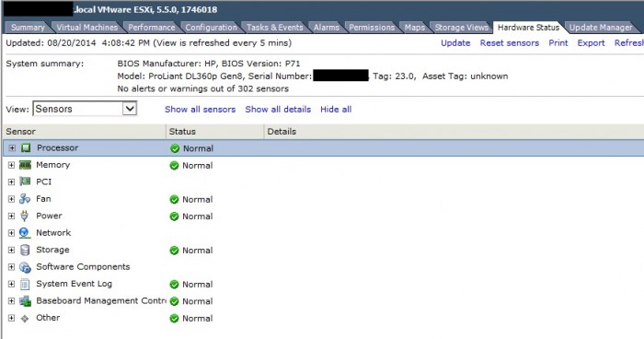Screen dimensions: 644x339
Task: Click Memory's green Normal status icon
Action: pyautogui.click(x=174, y=166)
